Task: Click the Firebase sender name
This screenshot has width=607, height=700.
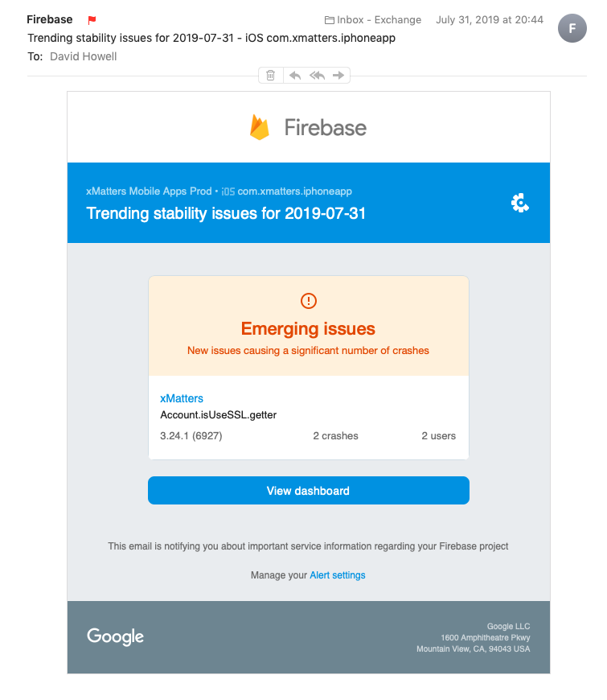Action: [49, 19]
